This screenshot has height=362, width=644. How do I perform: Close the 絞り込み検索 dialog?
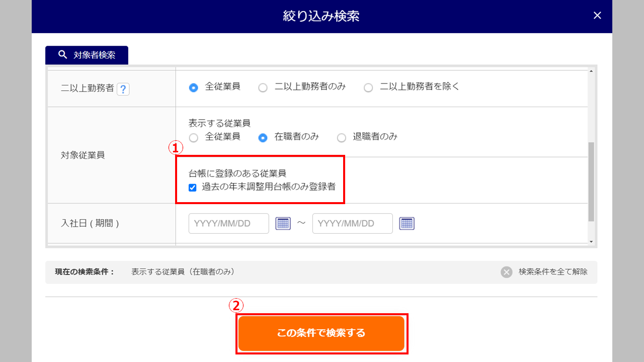[597, 16]
